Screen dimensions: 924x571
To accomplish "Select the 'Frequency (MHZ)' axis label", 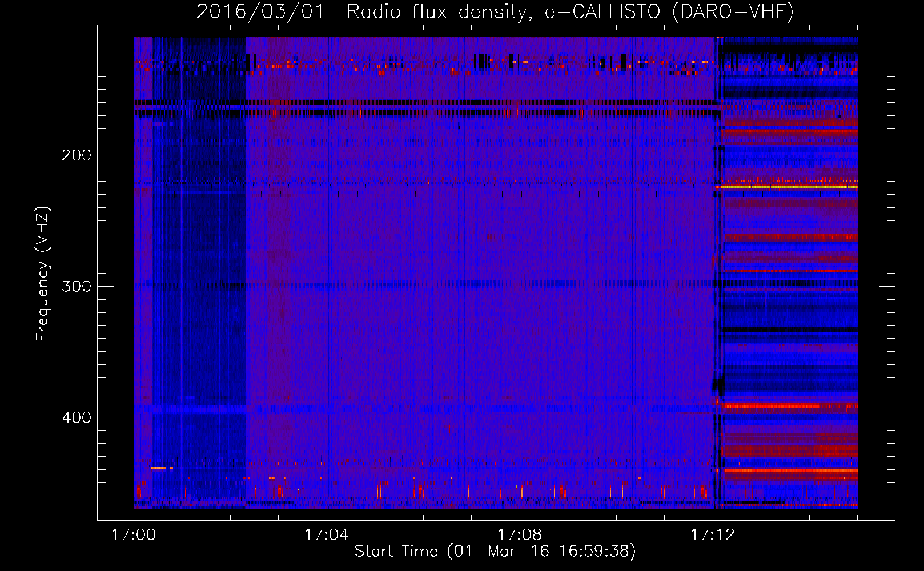I will 43,274.
